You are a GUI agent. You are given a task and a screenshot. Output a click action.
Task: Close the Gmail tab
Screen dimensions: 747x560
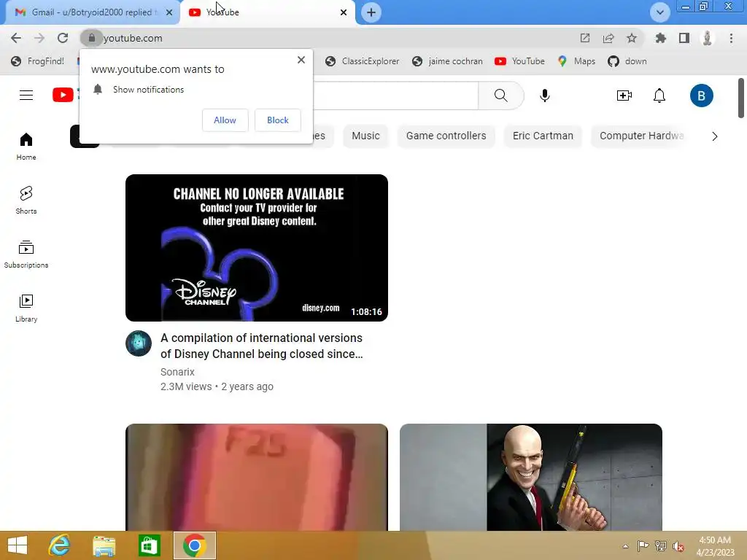coord(169,12)
